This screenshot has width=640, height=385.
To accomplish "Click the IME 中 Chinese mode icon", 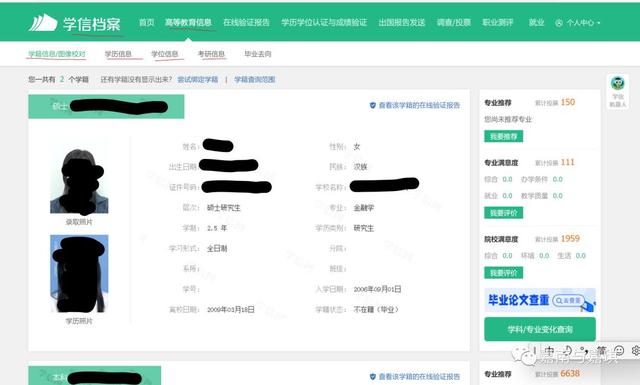I will click(x=549, y=351).
